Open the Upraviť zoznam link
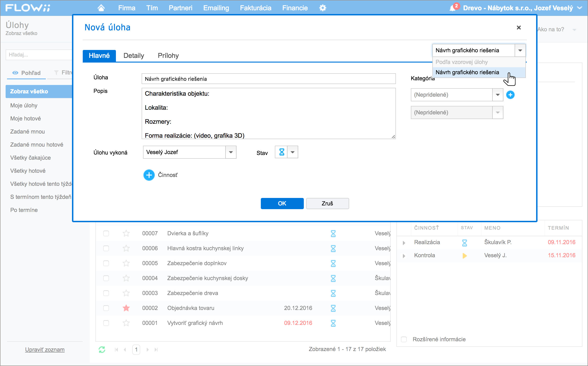The image size is (588, 366). click(x=45, y=349)
